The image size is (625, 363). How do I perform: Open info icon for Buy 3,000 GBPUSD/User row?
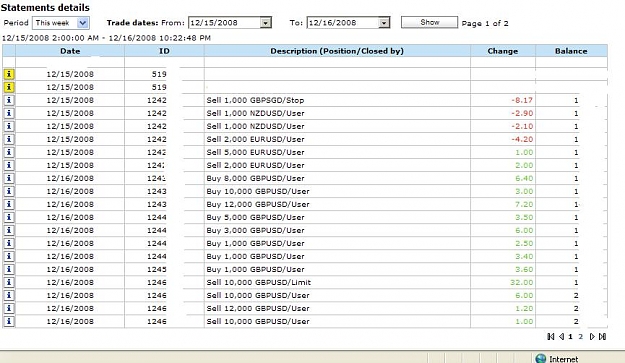9,230
